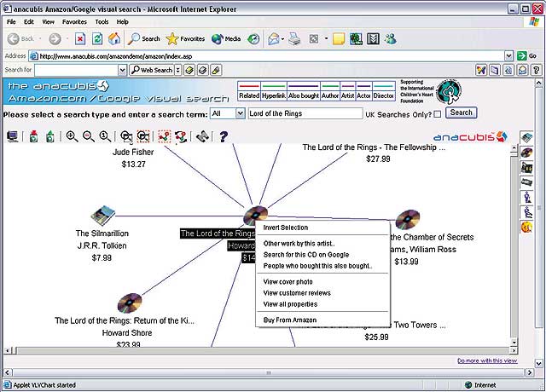Image resolution: width=546 pixels, height=392 pixels.
Task: Zoom out of the chart
Action: 89,136
